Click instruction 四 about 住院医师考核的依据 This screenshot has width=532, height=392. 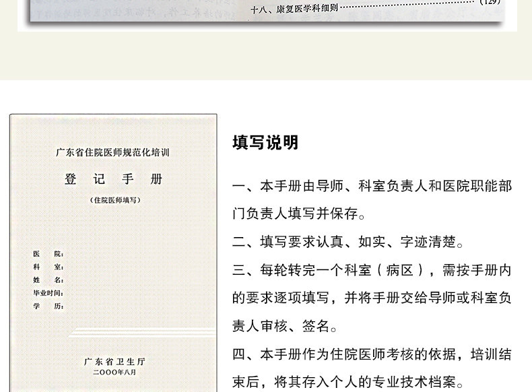[x=372, y=368]
